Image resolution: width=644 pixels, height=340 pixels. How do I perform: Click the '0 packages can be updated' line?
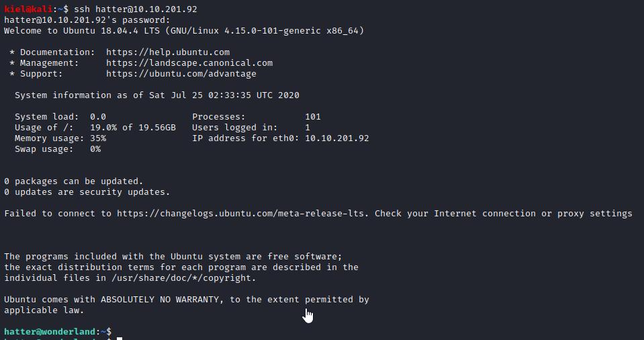(74, 181)
